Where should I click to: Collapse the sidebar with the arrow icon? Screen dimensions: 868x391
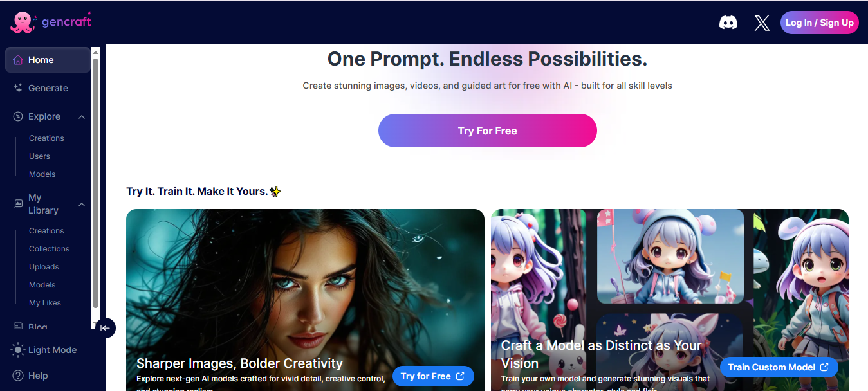pos(106,328)
